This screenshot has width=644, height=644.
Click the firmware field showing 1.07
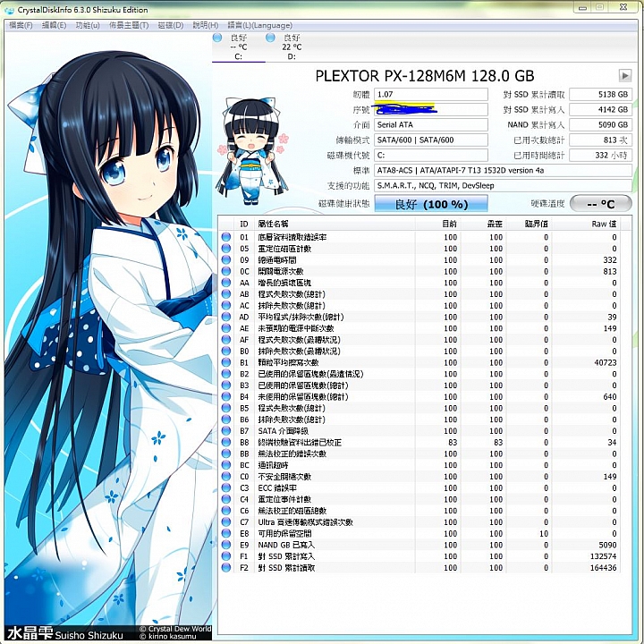431,95
